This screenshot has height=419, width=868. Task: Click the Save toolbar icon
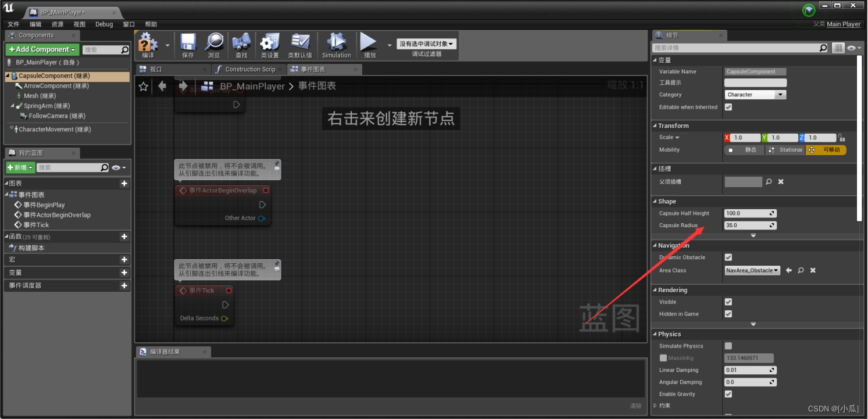click(x=188, y=42)
